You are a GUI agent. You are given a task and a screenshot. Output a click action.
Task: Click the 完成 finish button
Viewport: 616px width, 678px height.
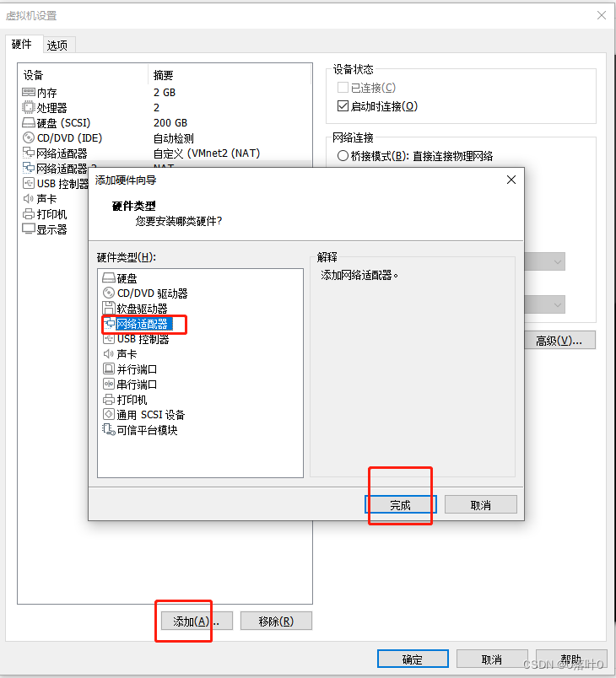401,504
